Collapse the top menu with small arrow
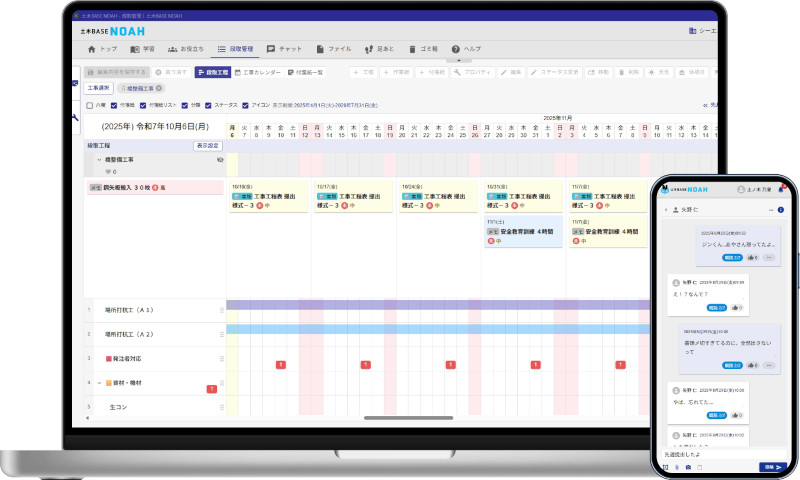The width and height of the screenshot is (800, 480). click(458, 60)
